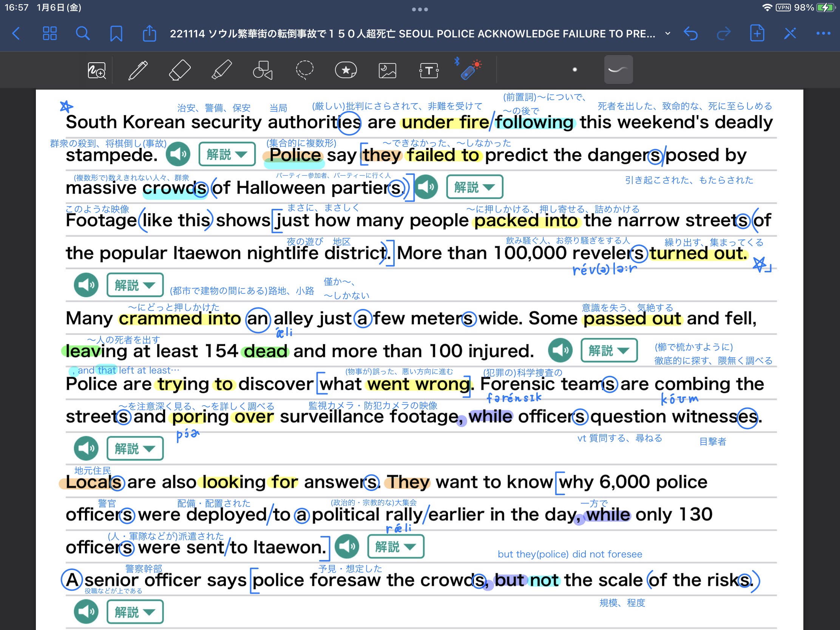Add a new page
Image resolution: width=840 pixels, height=630 pixels.
click(757, 33)
